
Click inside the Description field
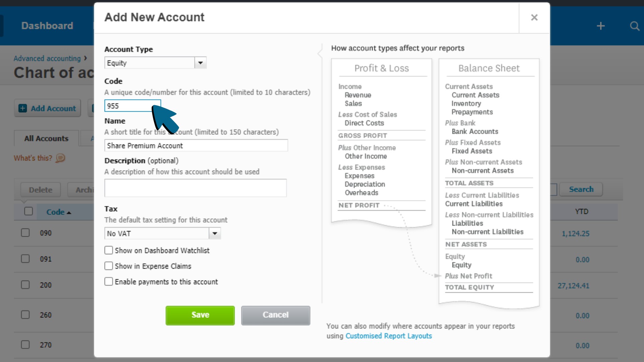coord(196,188)
